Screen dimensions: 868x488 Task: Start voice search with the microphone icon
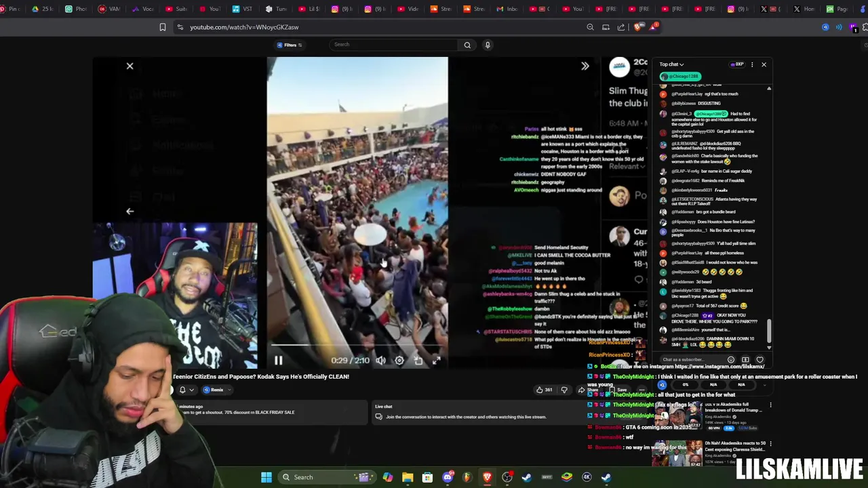click(x=487, y=45)
